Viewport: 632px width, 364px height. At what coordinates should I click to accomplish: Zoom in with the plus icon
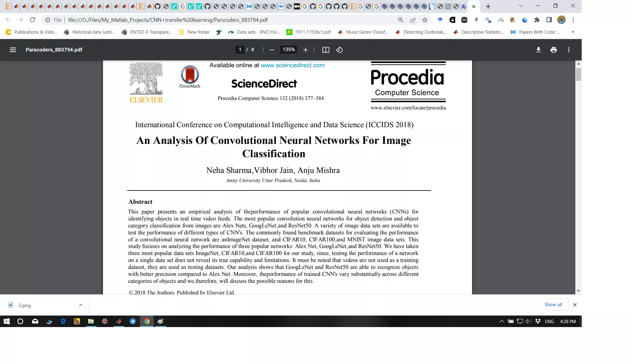pos(305,50)
